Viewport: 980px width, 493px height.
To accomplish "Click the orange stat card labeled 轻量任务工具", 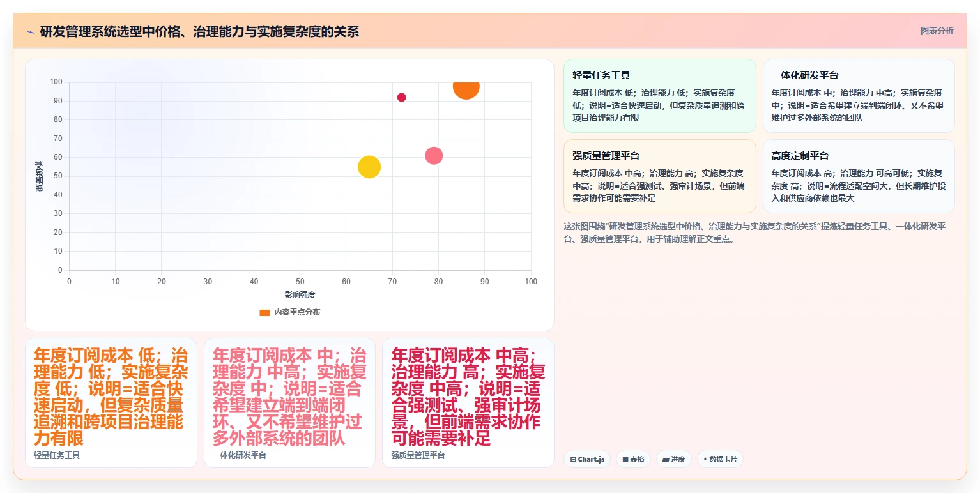I will (111, 403).
